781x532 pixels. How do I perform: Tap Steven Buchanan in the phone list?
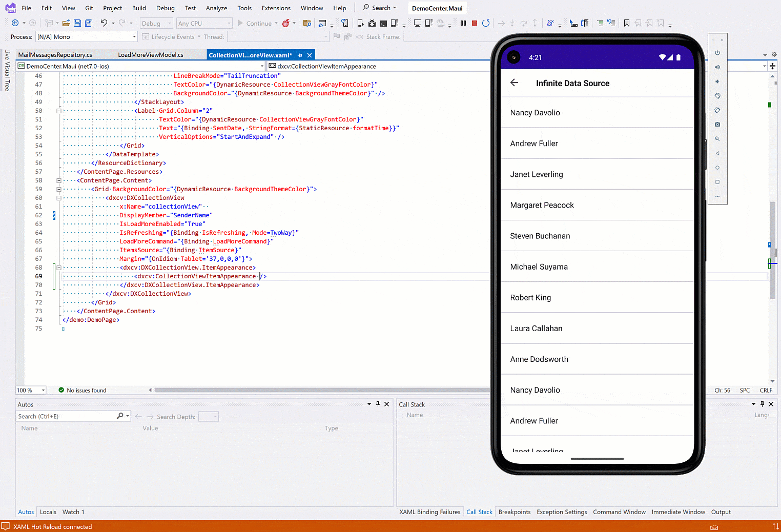pyautogui.click(x=597, y=236)
